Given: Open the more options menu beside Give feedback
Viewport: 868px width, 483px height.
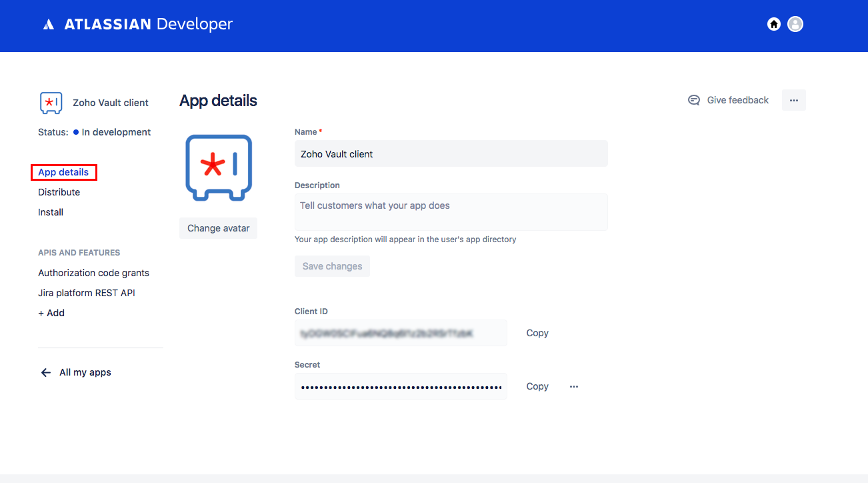Looking at the screenshot, I should [x=794, y=100].
